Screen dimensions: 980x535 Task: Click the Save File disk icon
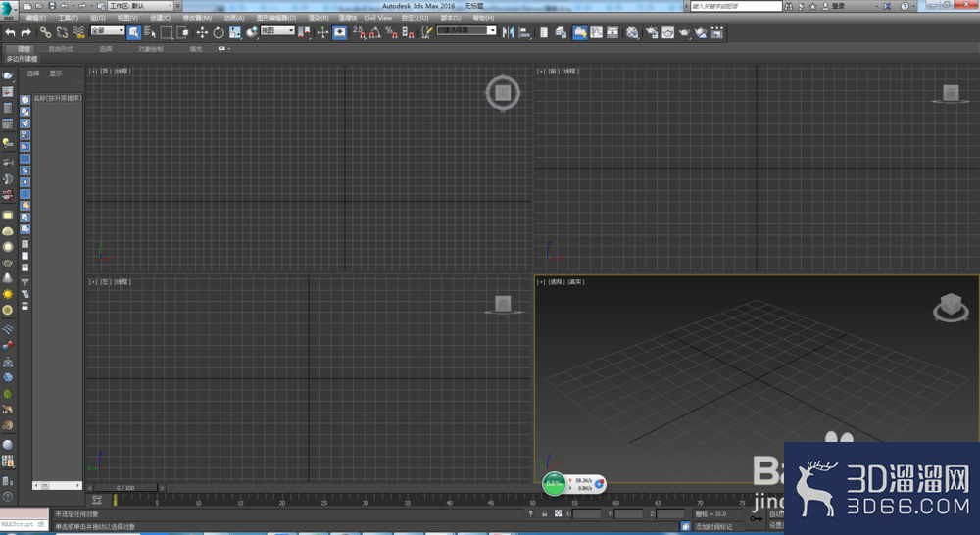tap(52, 6)
